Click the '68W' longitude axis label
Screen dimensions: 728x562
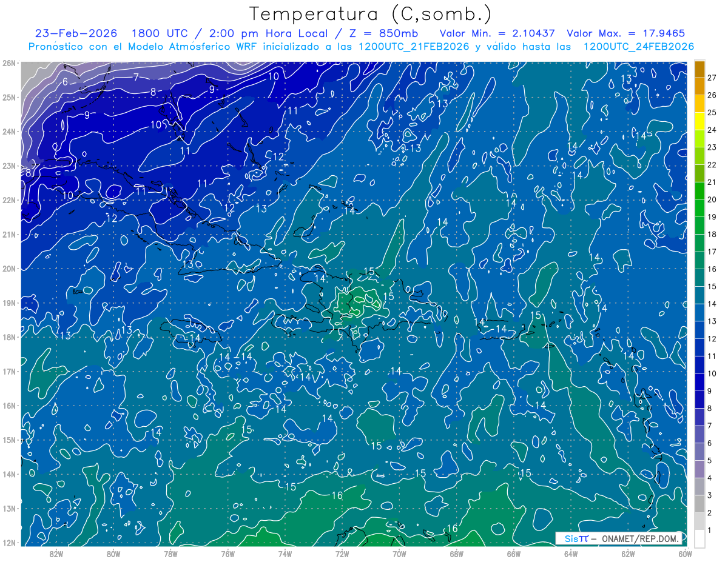pos(456,553)
